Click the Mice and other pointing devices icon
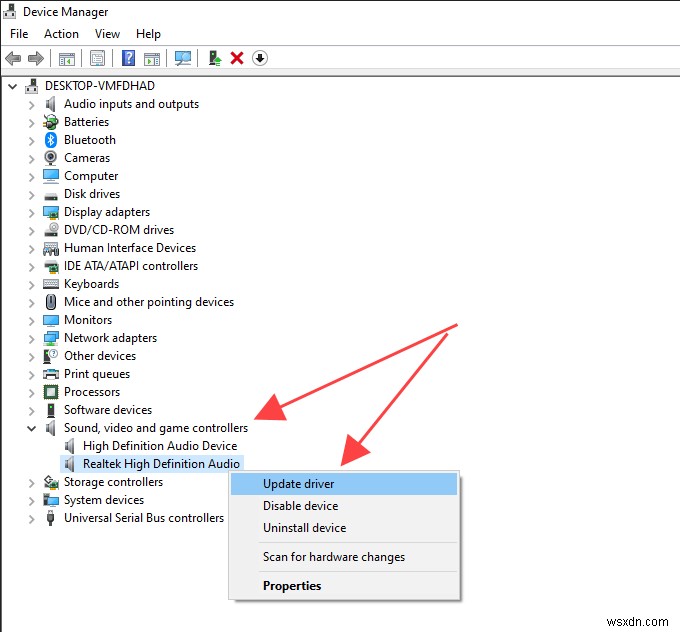 click(x=51, y=302)
